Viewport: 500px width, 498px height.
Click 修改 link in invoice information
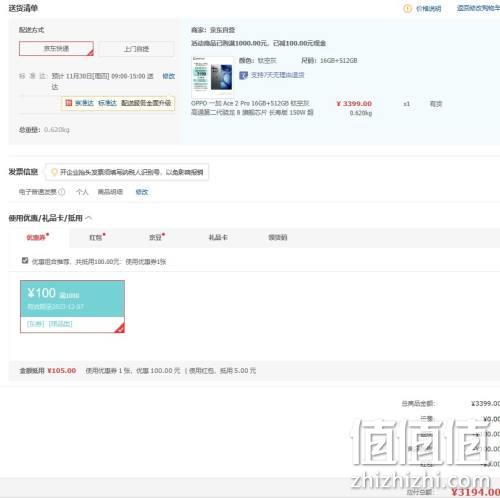point(142,192)
